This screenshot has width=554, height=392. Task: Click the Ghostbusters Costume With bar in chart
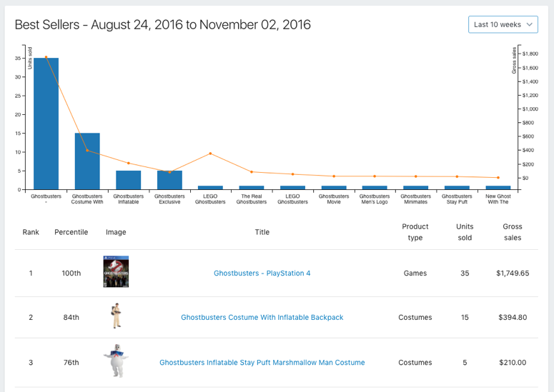coord(87,161)
